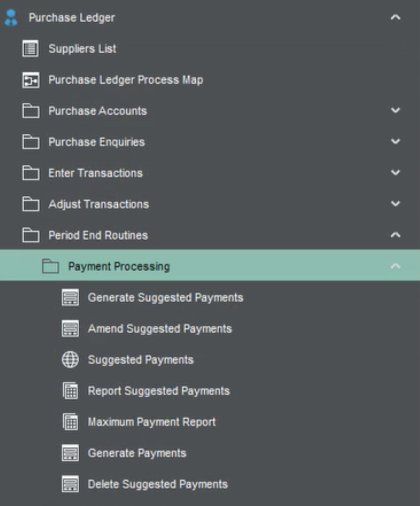Select the Generate Payments menu entry

pos(137,453)
